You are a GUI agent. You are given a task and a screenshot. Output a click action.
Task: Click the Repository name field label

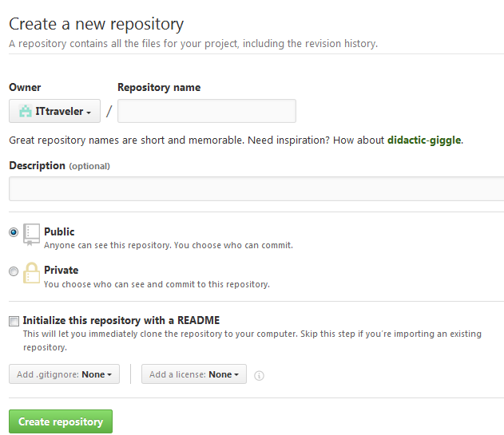point(159,87)
